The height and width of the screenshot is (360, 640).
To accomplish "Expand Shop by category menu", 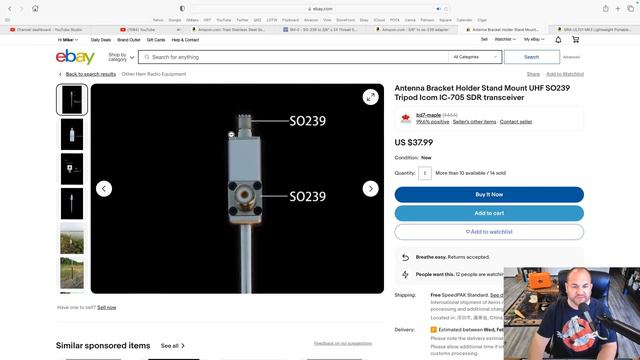I will 121,57.
